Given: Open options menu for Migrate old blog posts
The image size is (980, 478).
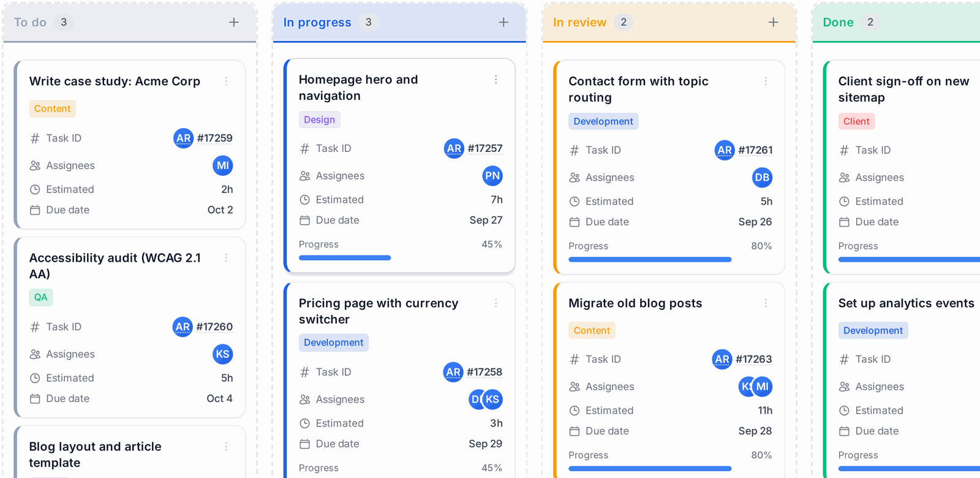Looking at the screenshot, I should pos(766,303).
